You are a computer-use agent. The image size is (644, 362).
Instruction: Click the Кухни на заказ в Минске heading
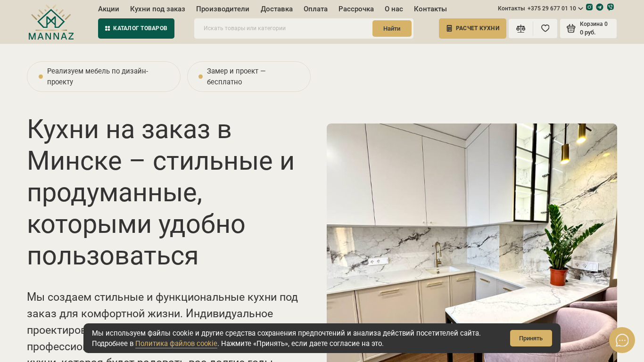click(161, 192)
